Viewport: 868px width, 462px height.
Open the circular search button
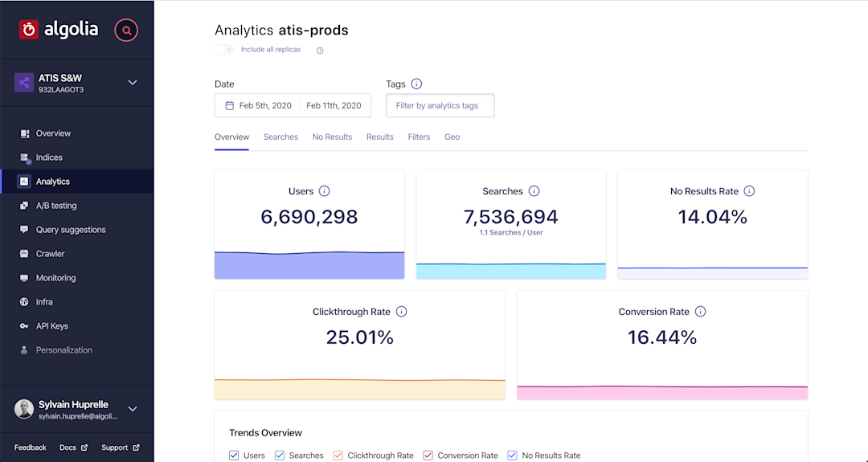(126, 31)
